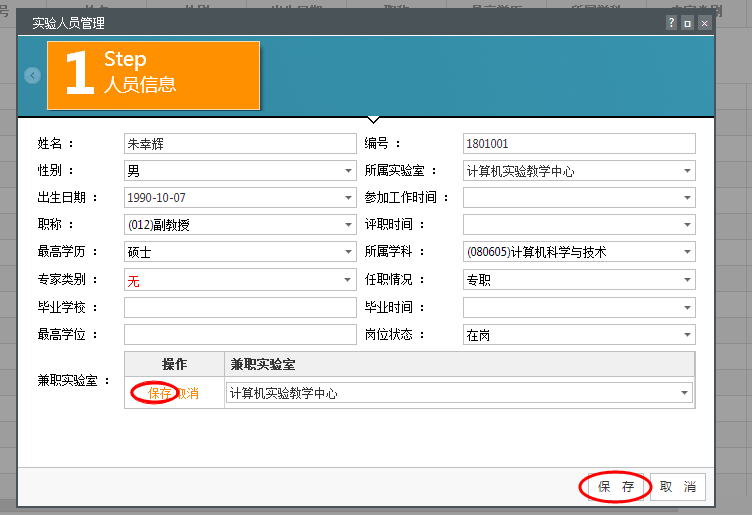752x515 pixels.
Task: Click the 毕业学校 text field
Action: point(240,307)
